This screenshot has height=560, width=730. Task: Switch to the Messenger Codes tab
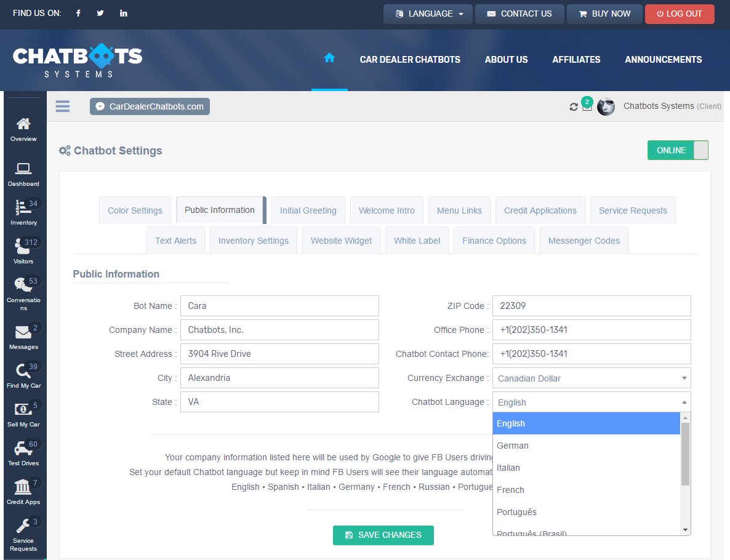pyautogui.click(x=584, y=241)
